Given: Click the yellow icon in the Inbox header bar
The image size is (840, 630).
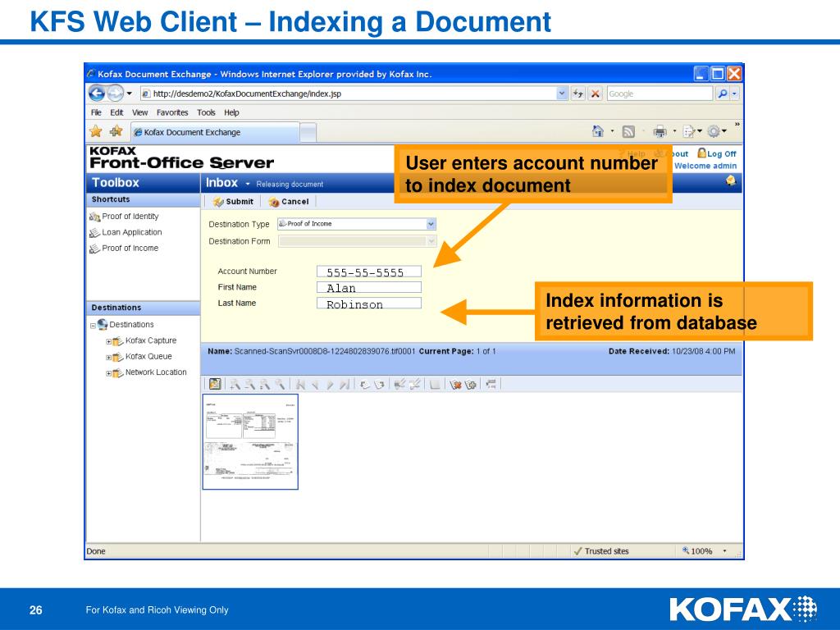Looking at the screenshot, I should tap(731, 181).
